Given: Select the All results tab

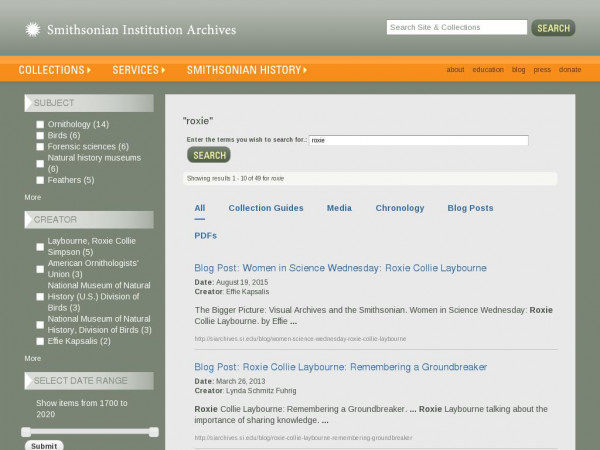Looking at the screenshot, I should (x=200, y=208).
